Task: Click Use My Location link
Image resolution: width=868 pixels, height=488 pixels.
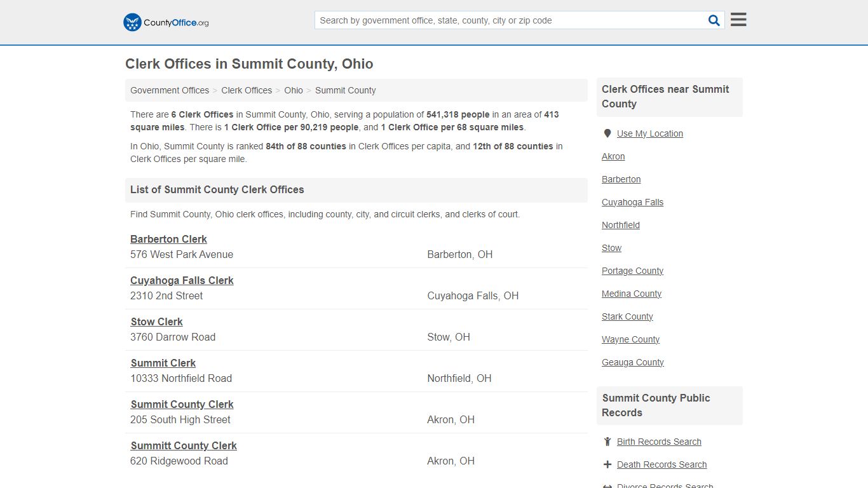Action: click(x=650, y=133)
